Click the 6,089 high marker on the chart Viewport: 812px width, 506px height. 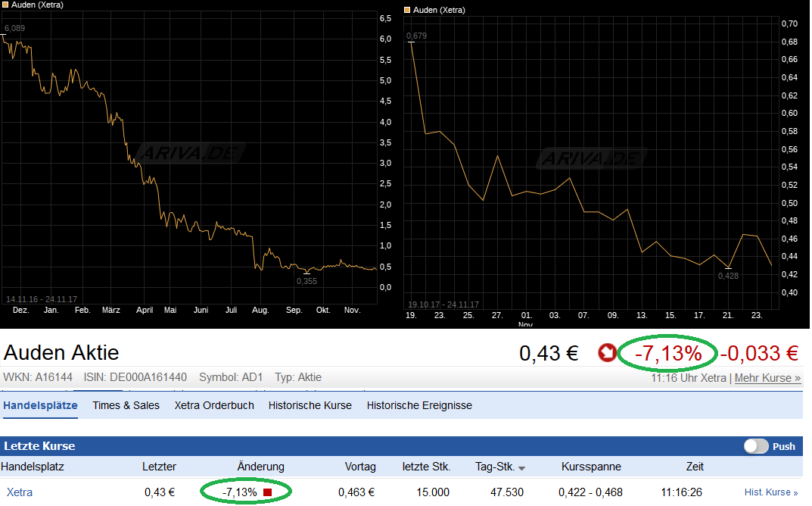(x=15, y=29)
